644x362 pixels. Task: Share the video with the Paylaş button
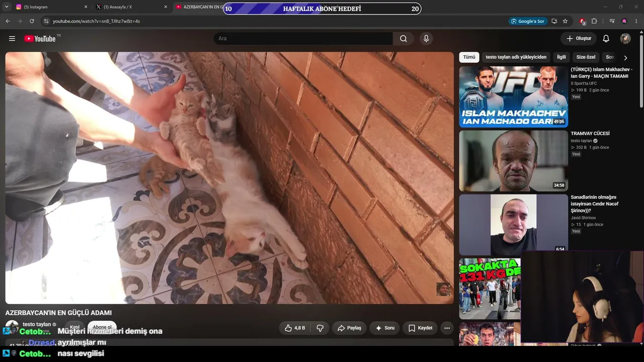tap(349, 328)
